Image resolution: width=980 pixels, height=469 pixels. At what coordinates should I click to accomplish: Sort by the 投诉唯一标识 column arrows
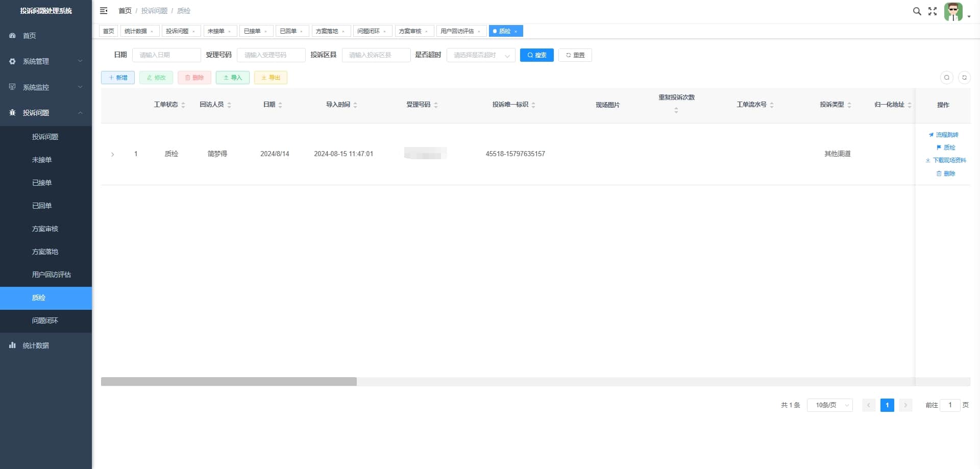coord(533,105)
